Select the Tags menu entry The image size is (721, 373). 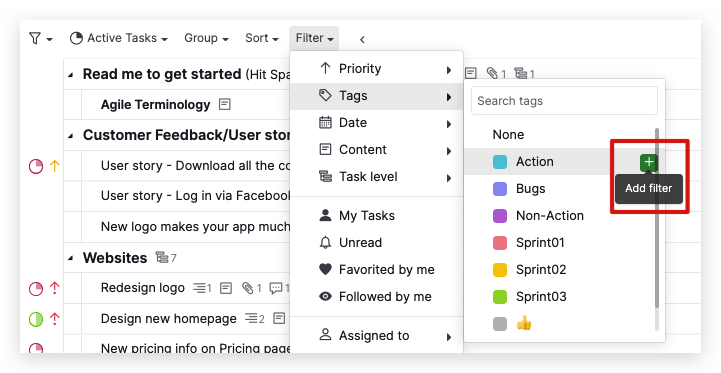click(x=376, y=96)
